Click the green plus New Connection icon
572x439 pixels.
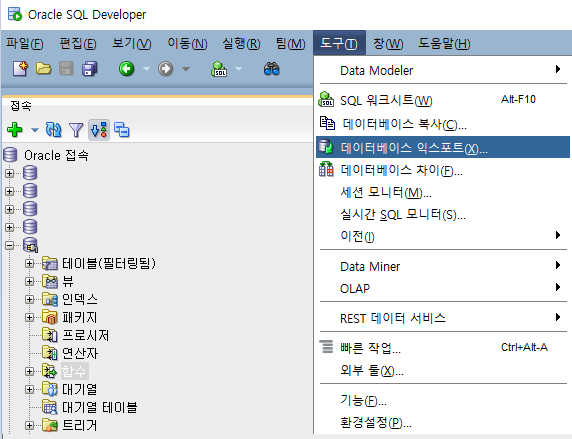15,130
